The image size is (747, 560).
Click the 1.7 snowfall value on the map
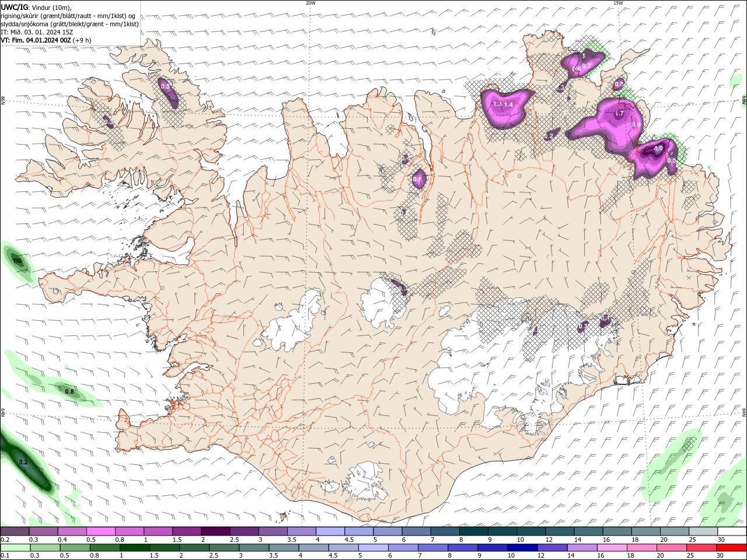pyautogui.click(x=620, y=114)
